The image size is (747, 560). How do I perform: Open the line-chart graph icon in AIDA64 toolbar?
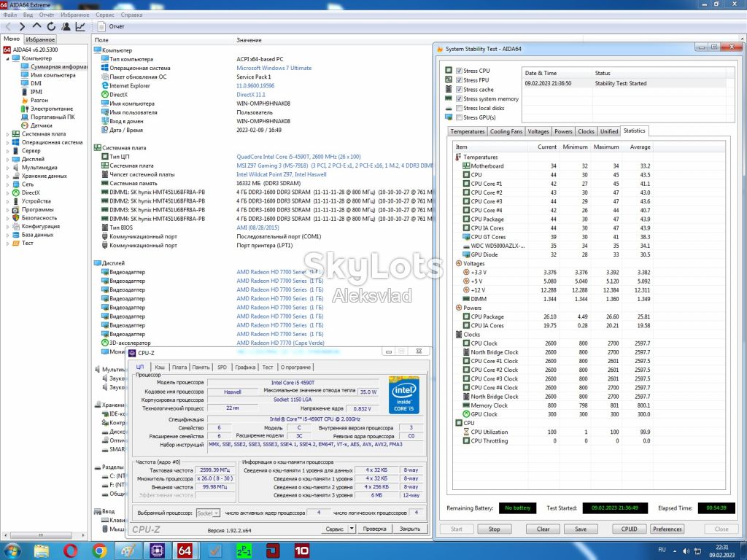pos(80,27)
